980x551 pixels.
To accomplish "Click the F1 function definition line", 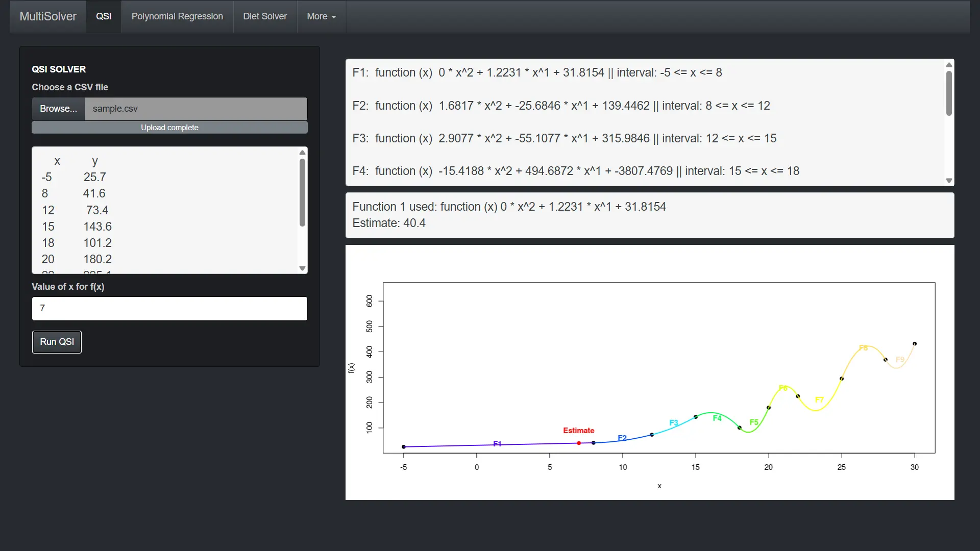I will [x=536, y=72].
